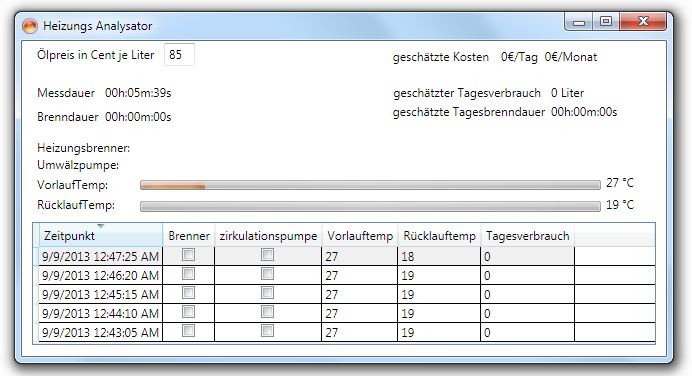Screen dimensions: 692x376
Task: Toggle Brenner checkbox in the 12:46:20 AM row
Action: [x=188, y=274]
